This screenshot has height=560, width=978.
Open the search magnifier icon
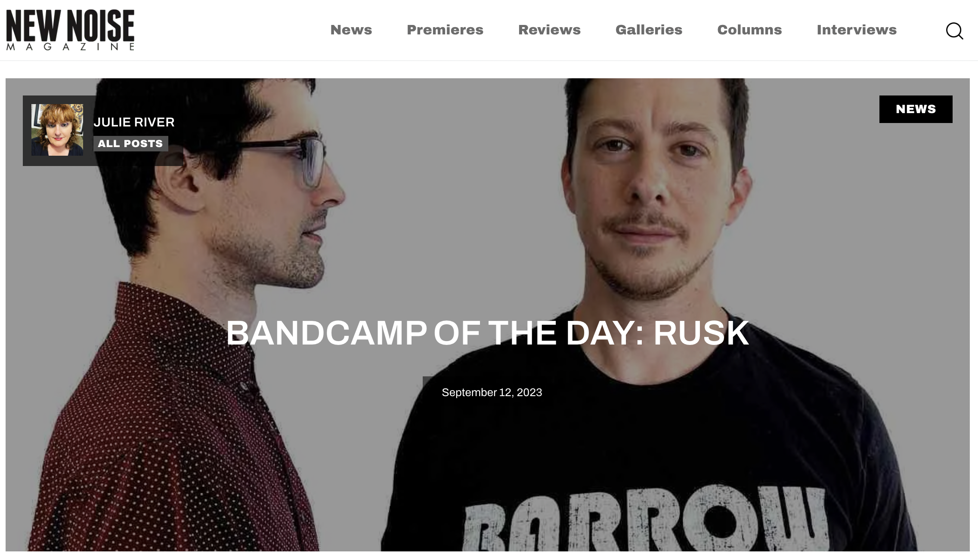tap(954, 31)
